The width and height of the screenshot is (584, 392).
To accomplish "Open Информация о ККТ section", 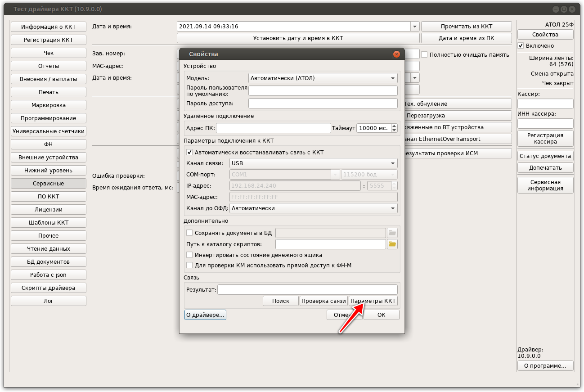I will (49, 27).
